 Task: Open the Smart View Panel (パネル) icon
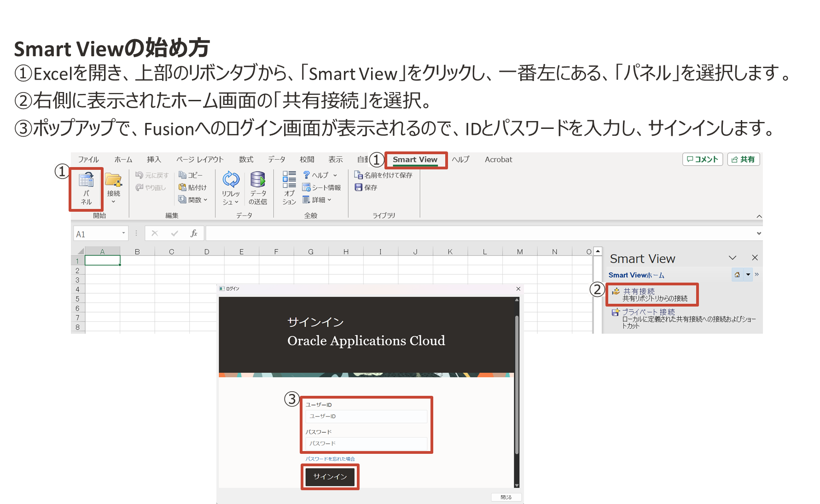pos(86,180)
